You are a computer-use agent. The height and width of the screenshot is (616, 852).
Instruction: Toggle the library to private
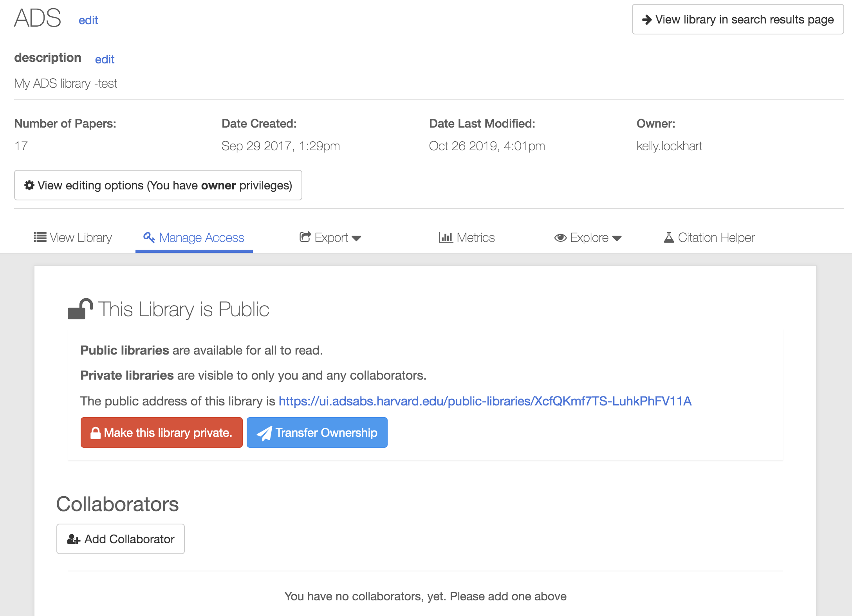[x=161, y=432]
